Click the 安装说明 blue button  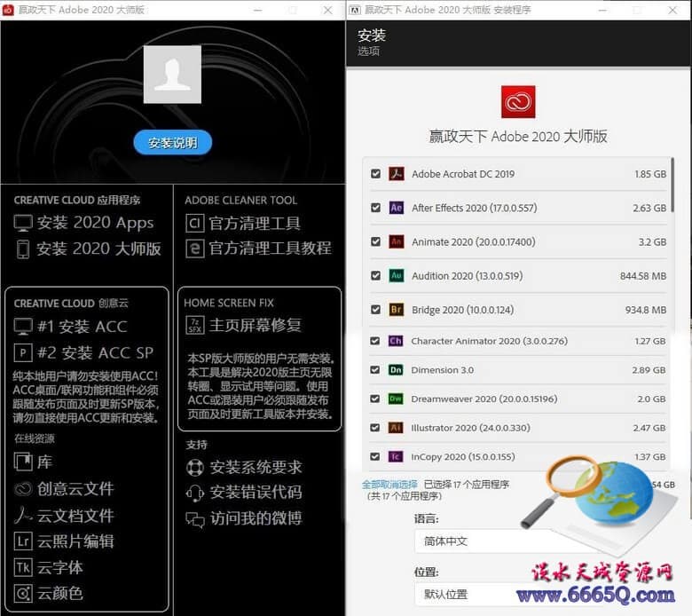(173, 143)
